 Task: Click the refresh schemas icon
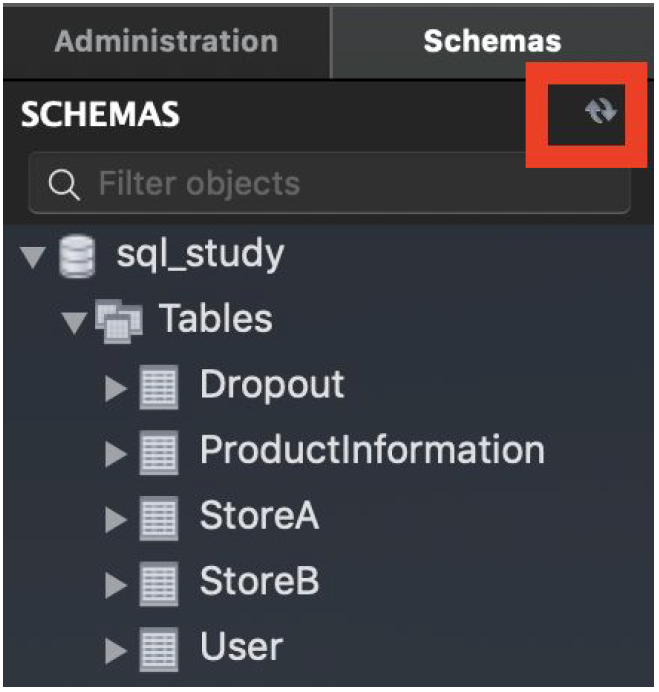[600, 110]
